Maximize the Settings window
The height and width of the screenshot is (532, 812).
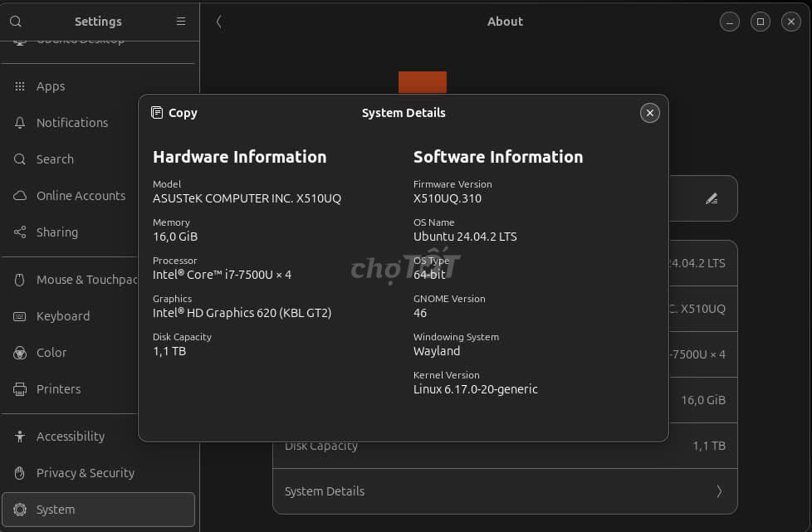tap(761, 22)
